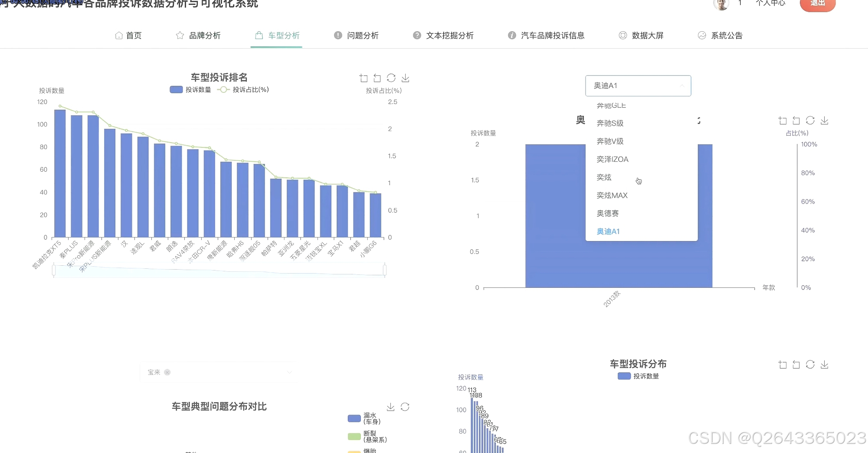The image size is (868, 453).
Task: Click restore icon on 车型投诉排名 chart
Action: 391,78
